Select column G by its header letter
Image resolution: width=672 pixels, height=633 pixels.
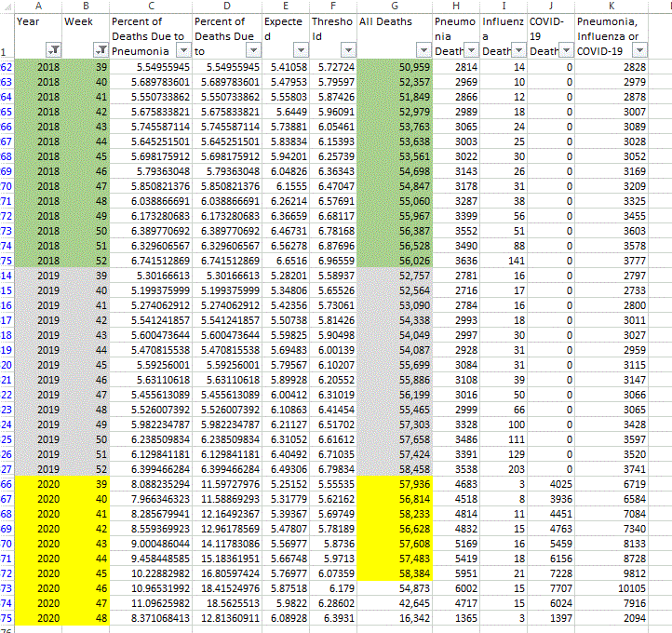[x=394, y=6]
